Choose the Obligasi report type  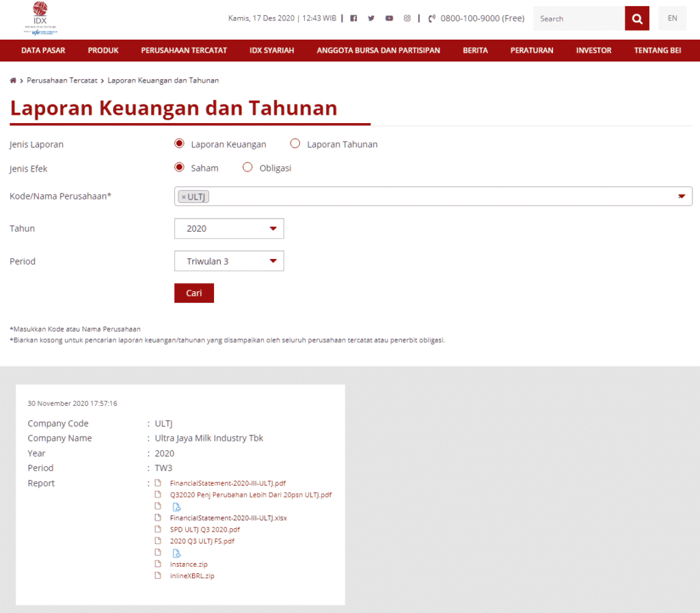click(247, 167)
